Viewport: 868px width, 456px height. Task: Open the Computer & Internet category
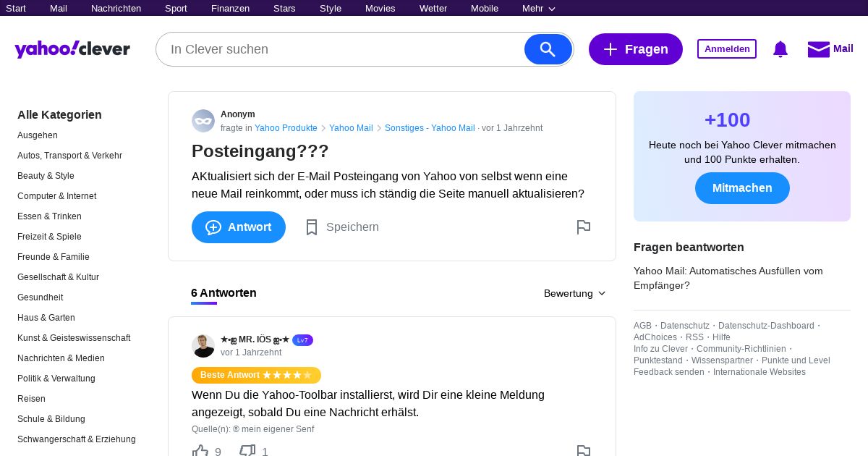56,196
